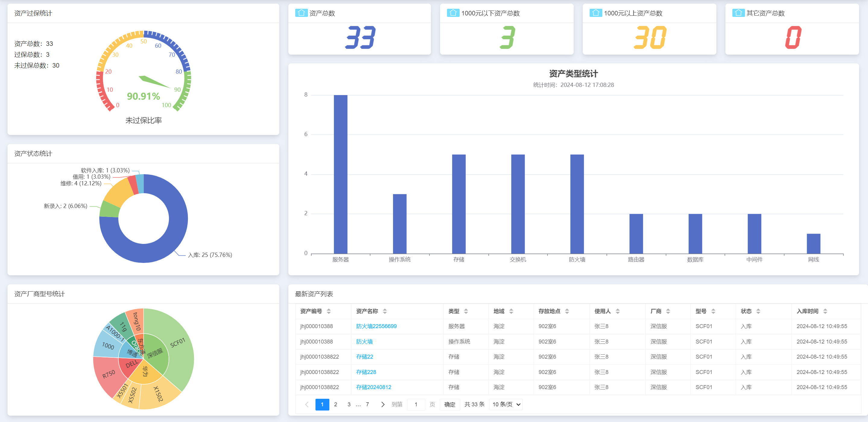Open the 10 条/页 page size dropdown
Screen dimensions: 868x422
click(506, 404)
